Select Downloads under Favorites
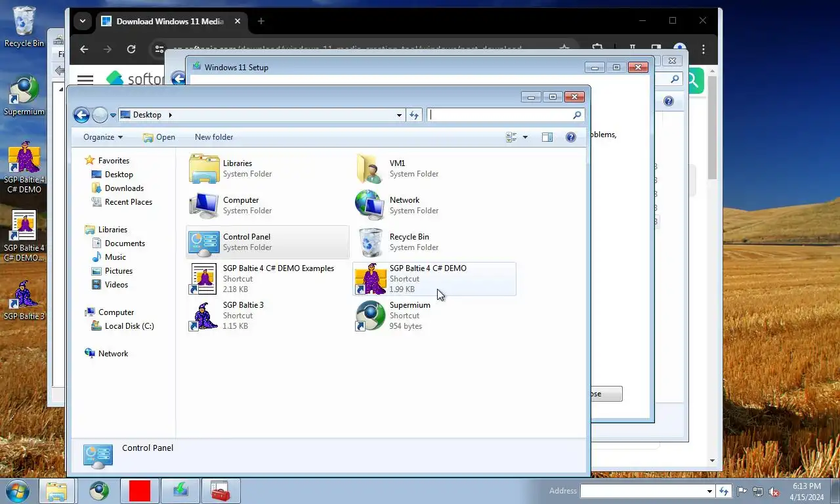 pyautogui.click(x=124, y=188)
